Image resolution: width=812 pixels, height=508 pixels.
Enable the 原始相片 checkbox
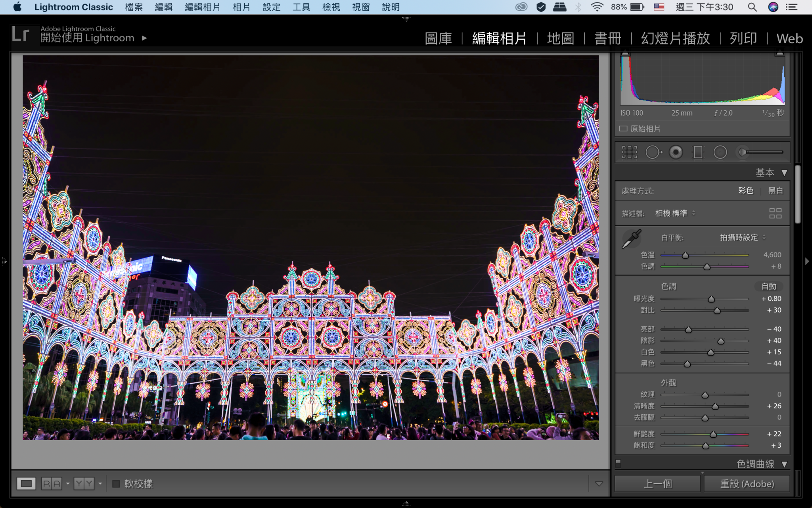pos(623,129)
